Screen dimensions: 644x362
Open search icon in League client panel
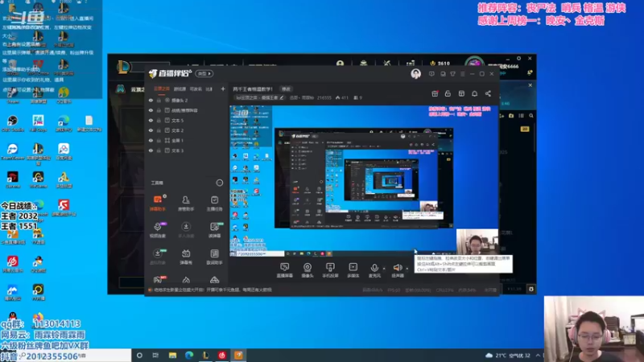coord(531,116)
